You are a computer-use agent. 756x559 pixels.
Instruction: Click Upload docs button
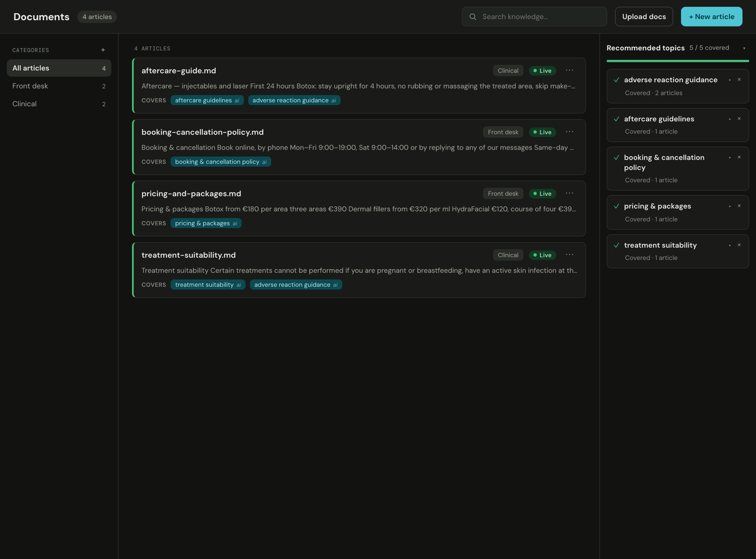(644, 17)
